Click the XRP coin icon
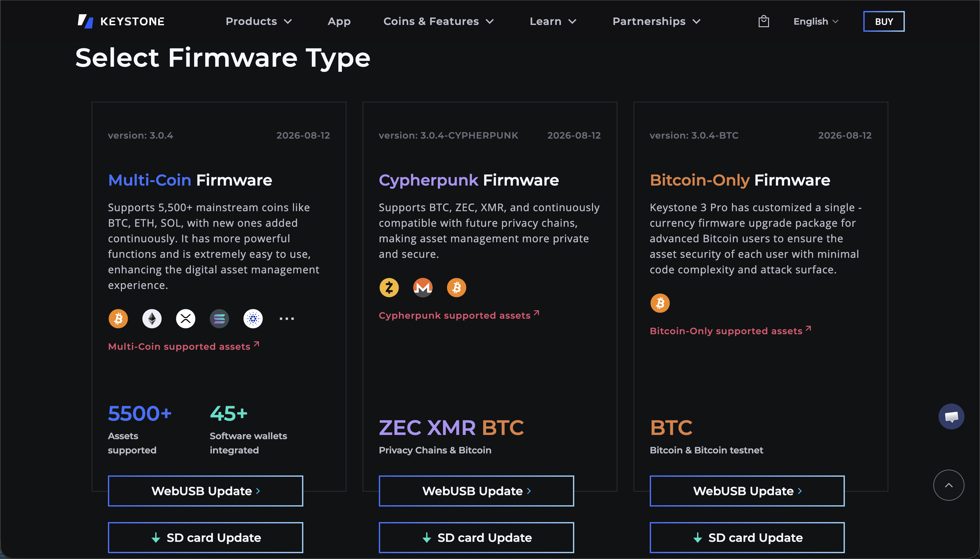 click(x=186, y=319)
